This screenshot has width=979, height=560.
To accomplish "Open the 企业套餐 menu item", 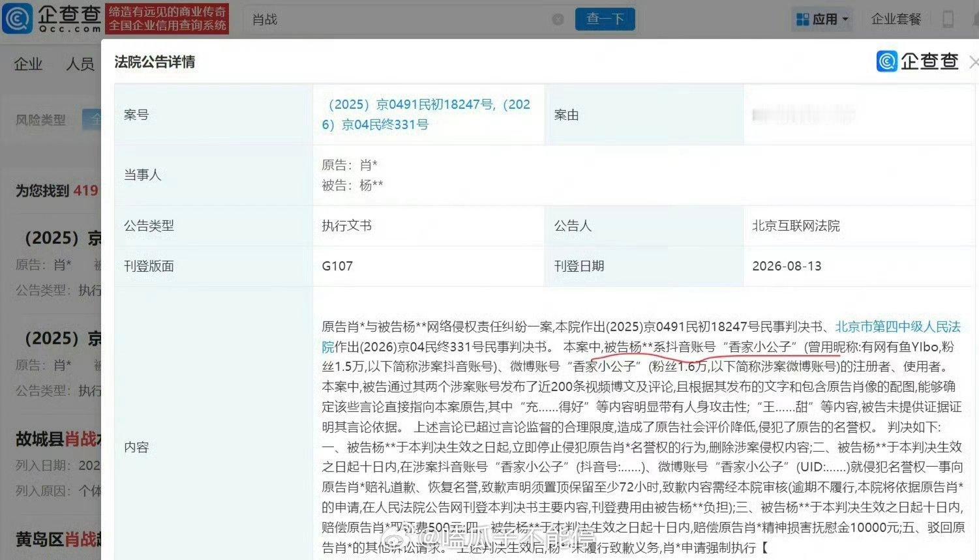I will click(x=896, y=19).
